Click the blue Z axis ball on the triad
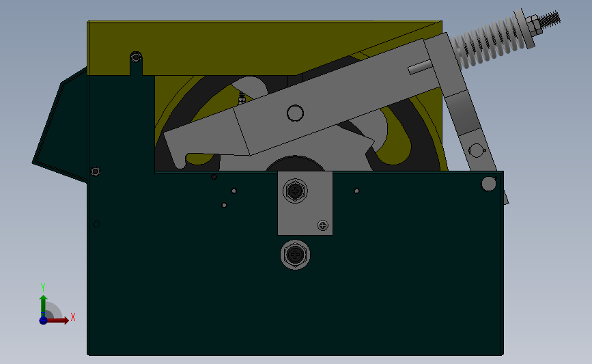Viewport: 592px width, 364px height. [43, 320]
